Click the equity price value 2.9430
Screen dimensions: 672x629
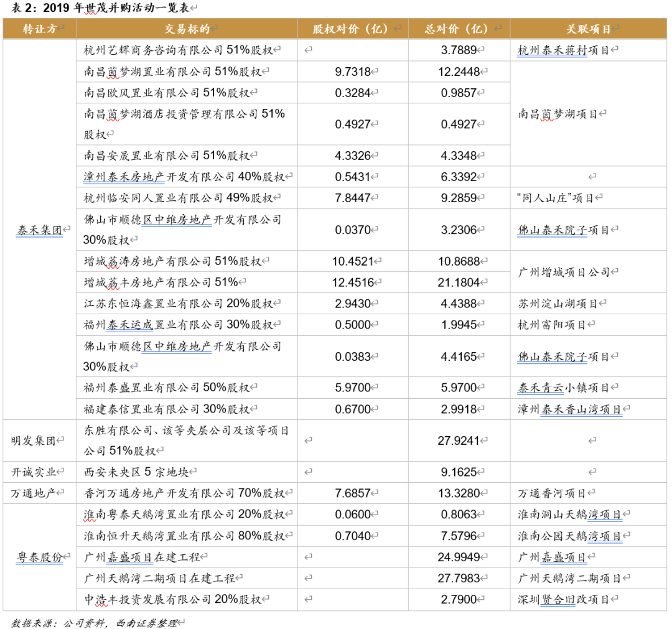click(x=353, y=304)
